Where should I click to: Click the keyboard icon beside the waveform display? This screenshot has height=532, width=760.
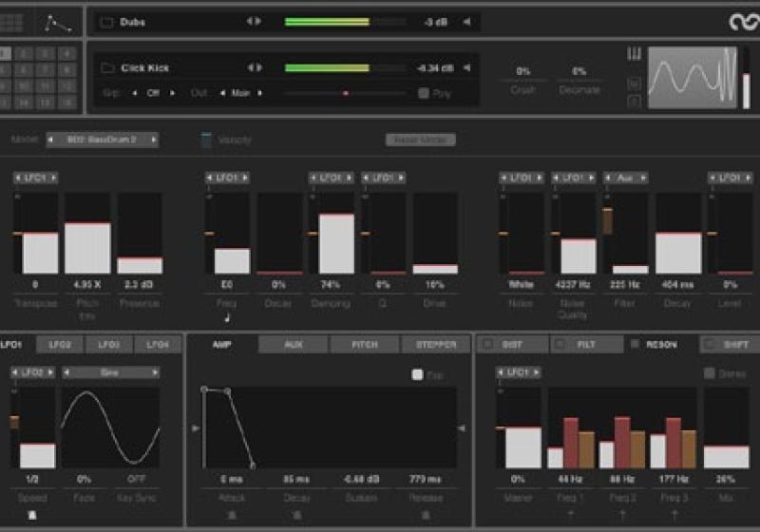click(x=634, y=54)
